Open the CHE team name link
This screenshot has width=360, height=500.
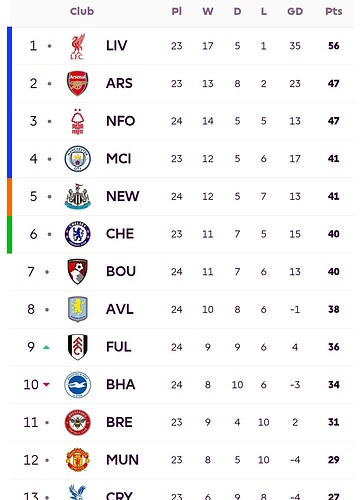pos(120,234)
